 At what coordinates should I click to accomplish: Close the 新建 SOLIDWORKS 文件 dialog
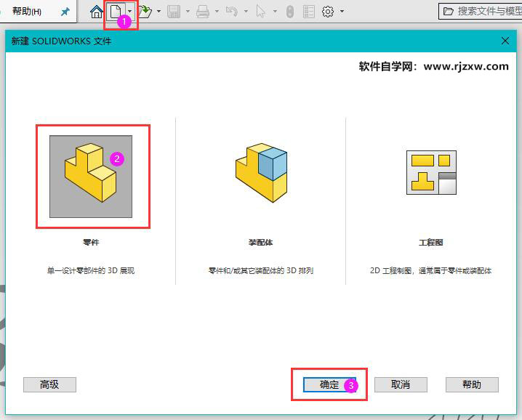click(x=505, y=41)
